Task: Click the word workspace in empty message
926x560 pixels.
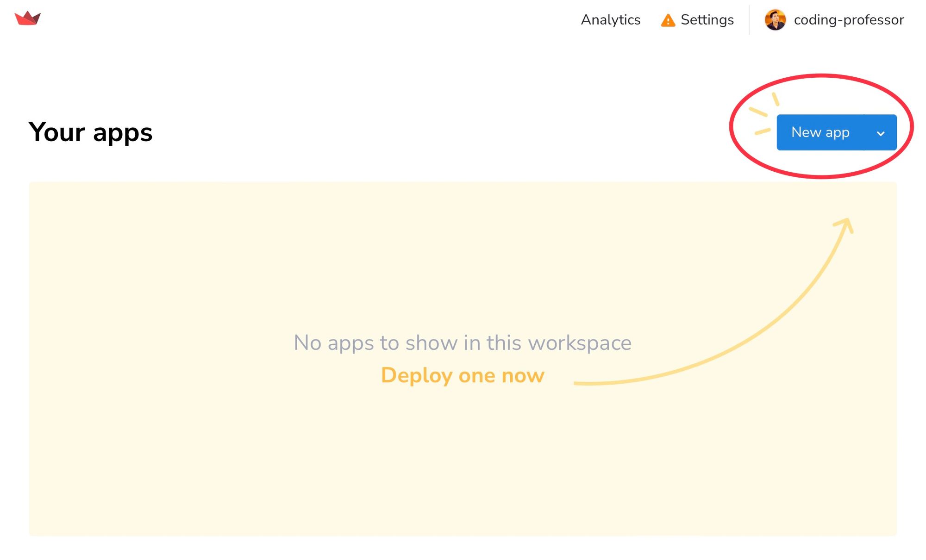Action: point(580,343)
